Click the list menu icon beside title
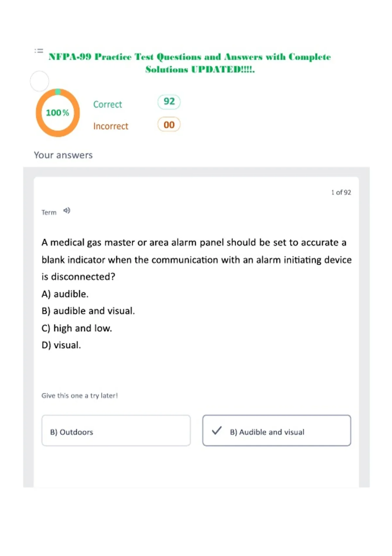Screen dimensions: 392x556 [39, 51]
